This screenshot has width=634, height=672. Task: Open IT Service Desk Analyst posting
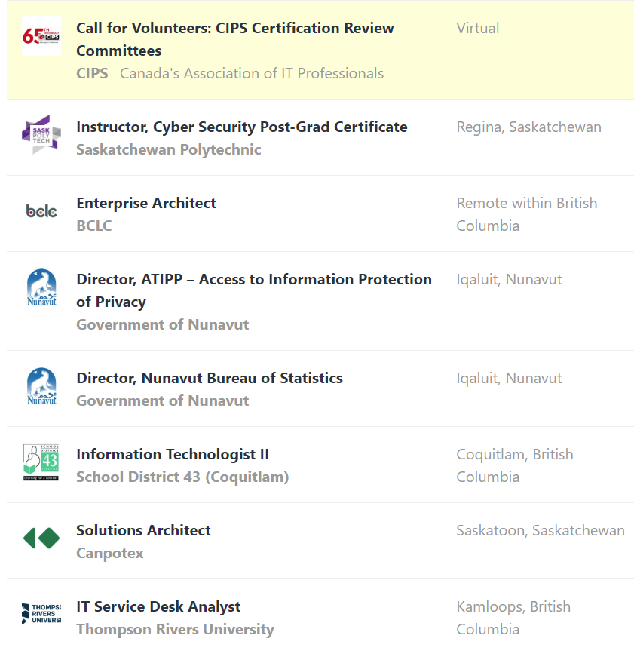pos(158,606)
